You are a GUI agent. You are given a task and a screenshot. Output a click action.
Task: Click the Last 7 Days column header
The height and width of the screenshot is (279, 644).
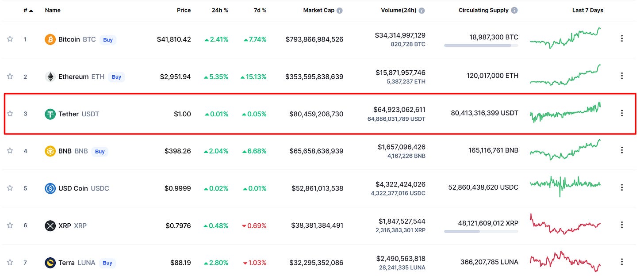pos(587,10)
